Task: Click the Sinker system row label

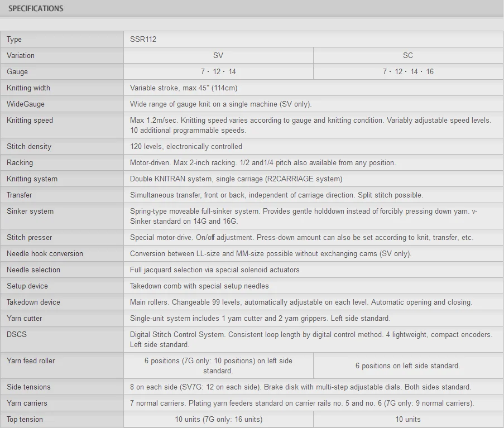Action: click(x=30, y=211)
